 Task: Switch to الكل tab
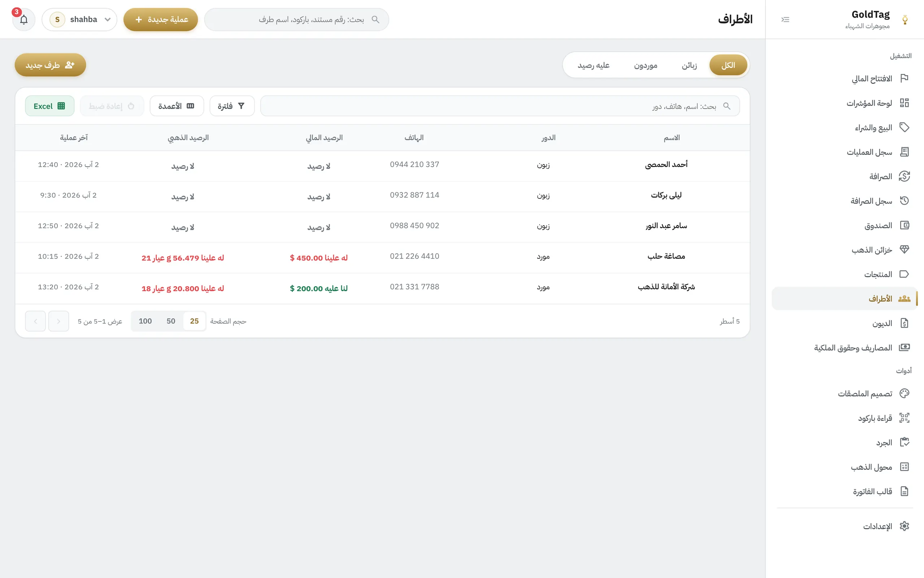[728, 65]
